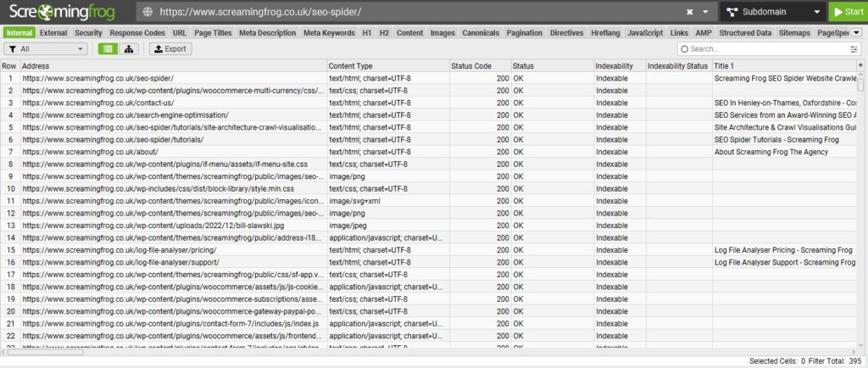Click the Export button
The width and height of the screenshot is (868, 368).
pyautogui.click(x=170, y=49)
